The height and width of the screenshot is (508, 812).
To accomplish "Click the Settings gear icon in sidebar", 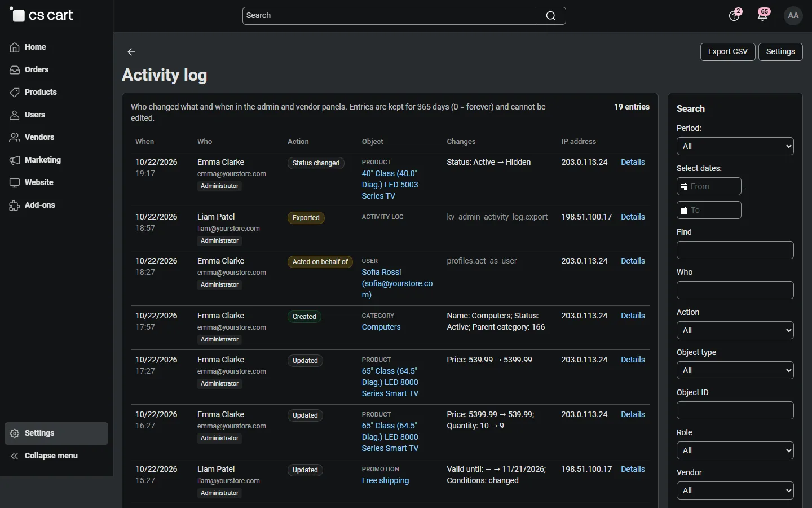I will pyautogui.click(x=15, y=433).
